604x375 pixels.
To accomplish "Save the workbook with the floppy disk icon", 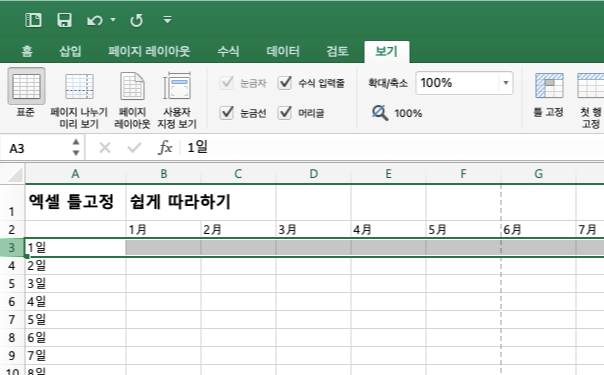I will pos(64,20).
